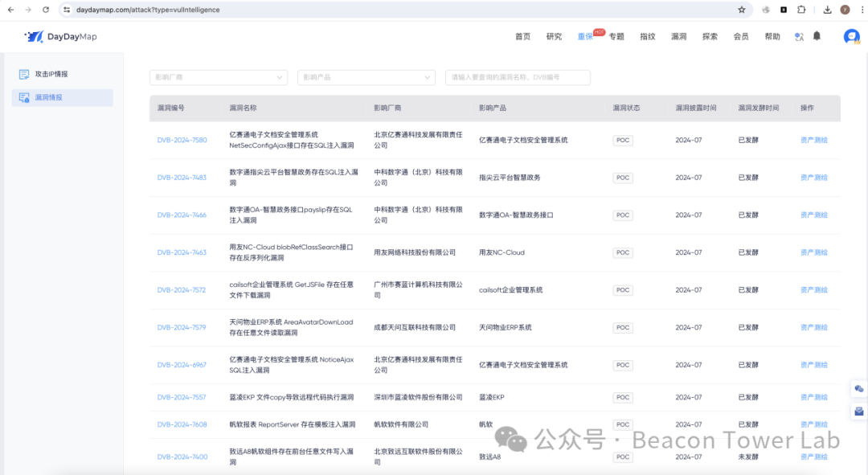Click the 漏洞披露时间 column header
This screenshot has height=475, width=868.
(x=696, y=108)
